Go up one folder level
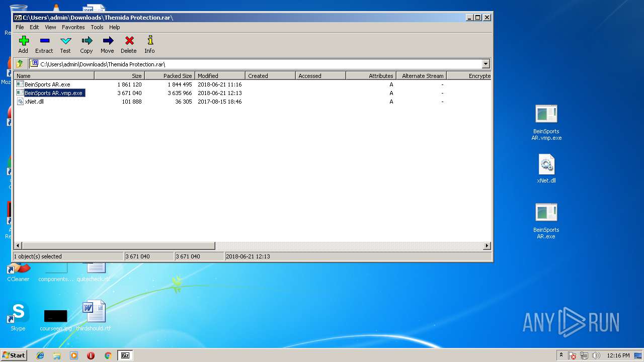 [x=20, y=64]
